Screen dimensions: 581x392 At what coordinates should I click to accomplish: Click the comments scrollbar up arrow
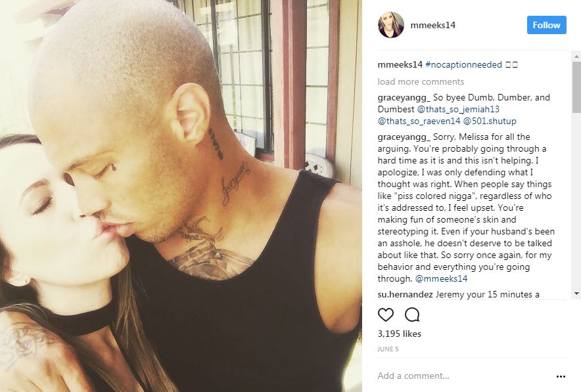click(x=576, y=56)
